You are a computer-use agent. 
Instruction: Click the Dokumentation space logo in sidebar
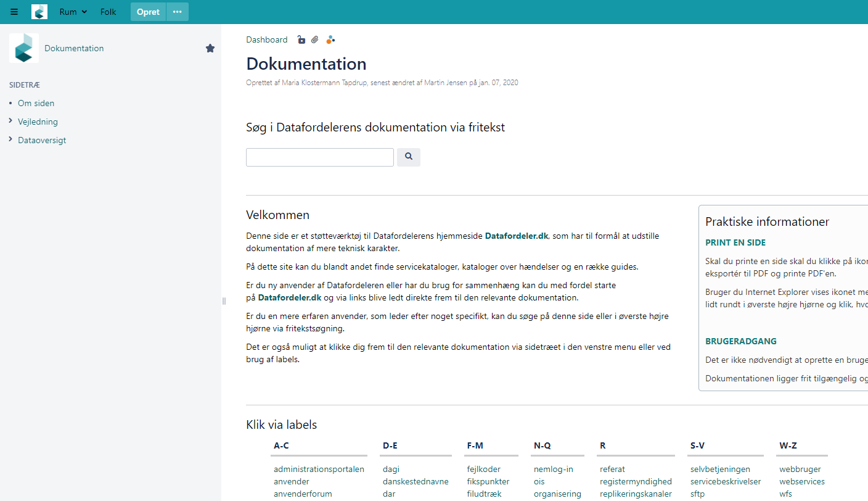coord(24,48)
